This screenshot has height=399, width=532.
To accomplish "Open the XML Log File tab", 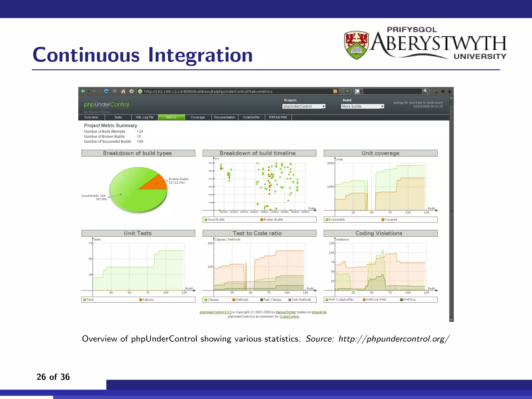I will 144,117.
